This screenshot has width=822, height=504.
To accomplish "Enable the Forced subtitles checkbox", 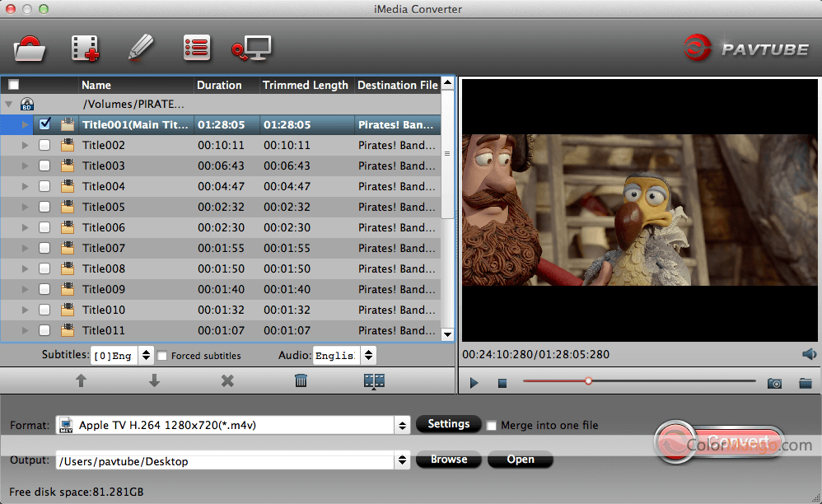I will click(x=162, y=356).
